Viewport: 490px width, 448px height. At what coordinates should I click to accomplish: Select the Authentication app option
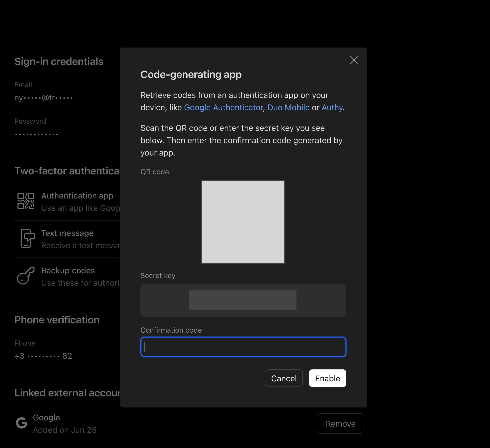click(x=77, y=196)
